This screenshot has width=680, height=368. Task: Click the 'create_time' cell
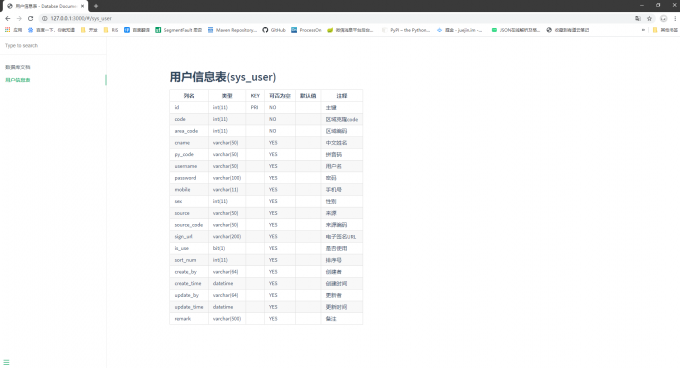pos(189,283)
